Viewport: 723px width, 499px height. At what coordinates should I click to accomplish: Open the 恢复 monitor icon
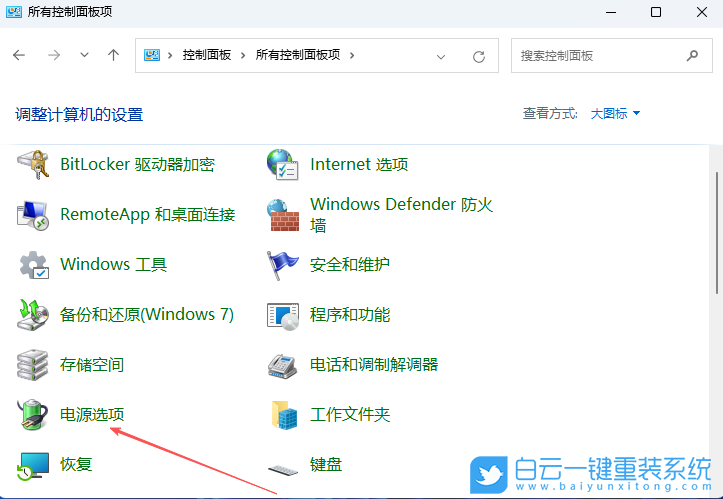[33, 466]
